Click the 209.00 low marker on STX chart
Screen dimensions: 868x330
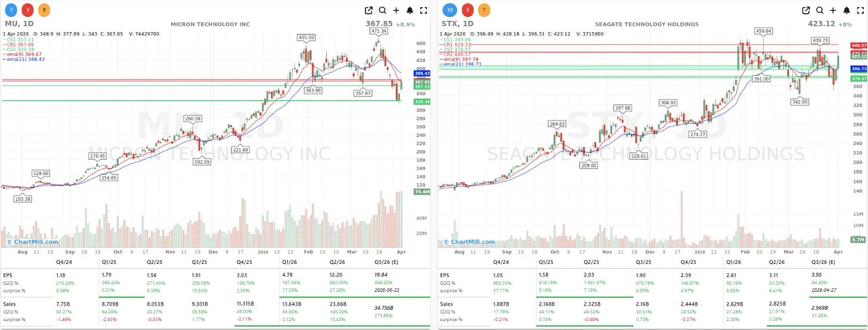(x=588, y=165)
